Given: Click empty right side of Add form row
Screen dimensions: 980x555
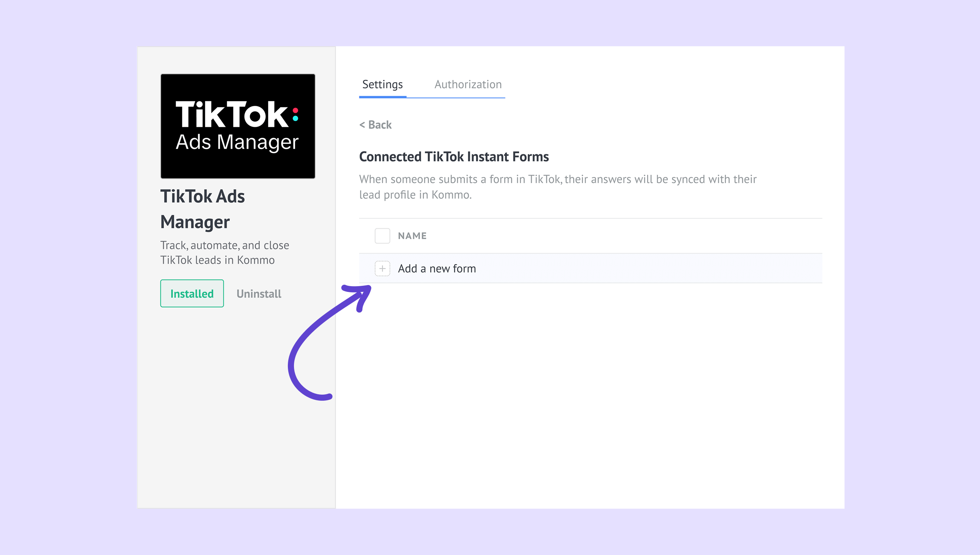Looking at the screenshot, I should pyautogui.click(x=686, y=268).
